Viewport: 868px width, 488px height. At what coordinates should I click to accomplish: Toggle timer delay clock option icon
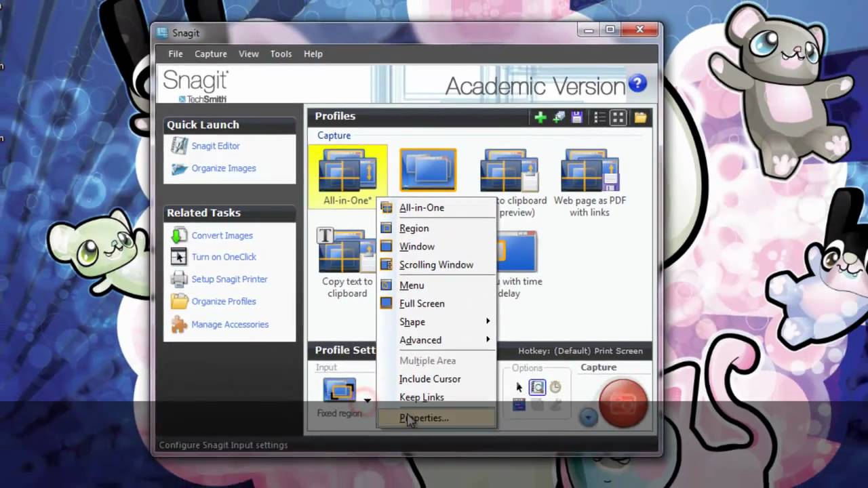(555, 388)
